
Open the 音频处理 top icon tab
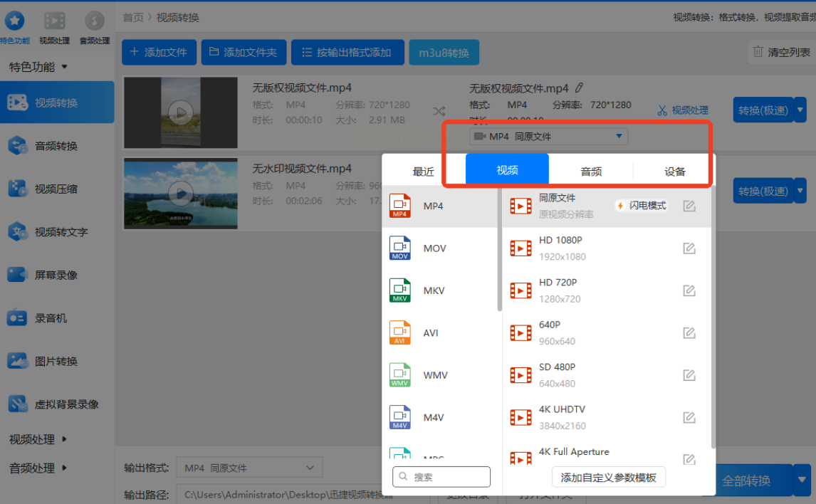click(x=94, y=27)
